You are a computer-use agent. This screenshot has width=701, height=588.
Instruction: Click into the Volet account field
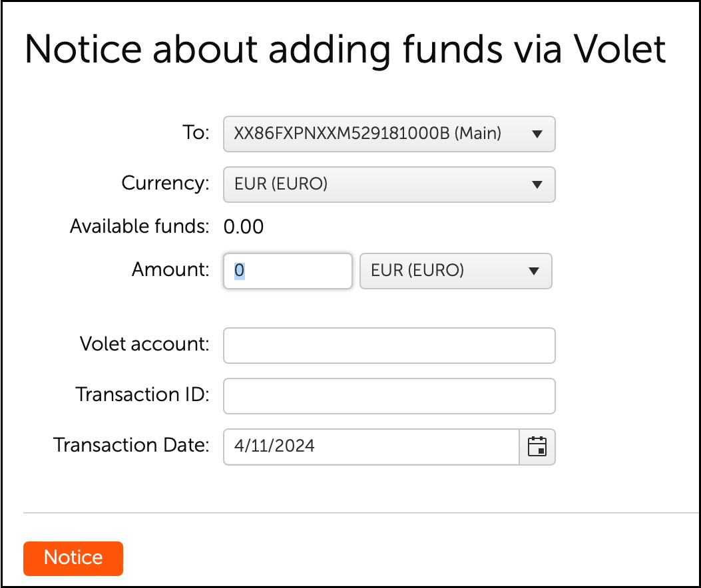(389, 346)
